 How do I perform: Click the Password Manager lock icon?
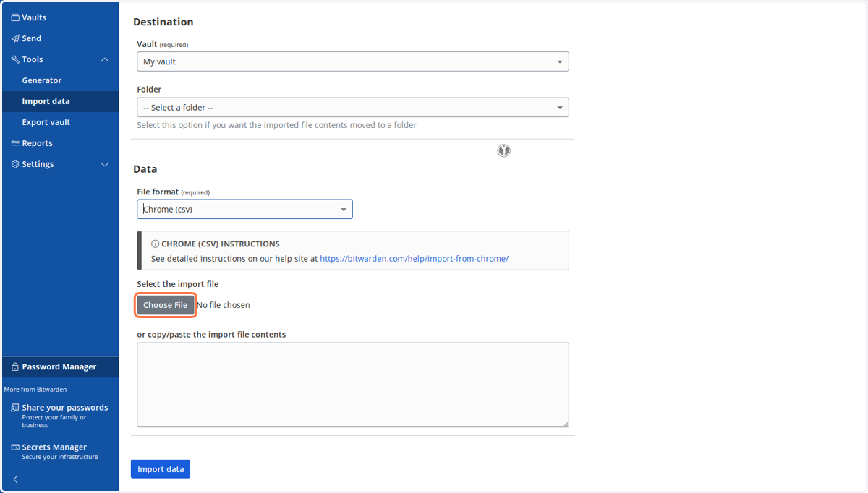15,366
